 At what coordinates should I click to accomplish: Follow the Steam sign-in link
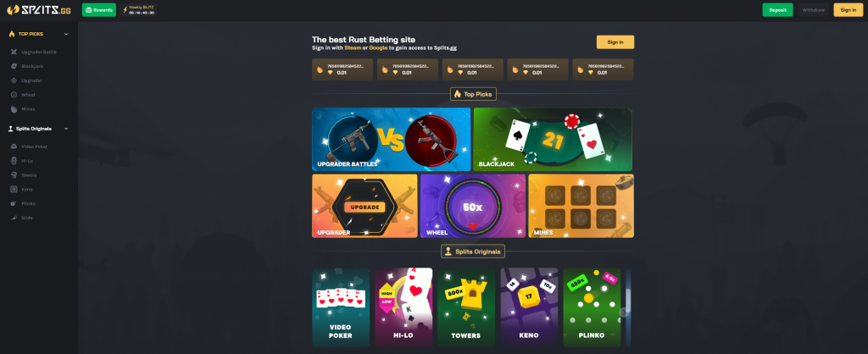(x=353, y=48)
